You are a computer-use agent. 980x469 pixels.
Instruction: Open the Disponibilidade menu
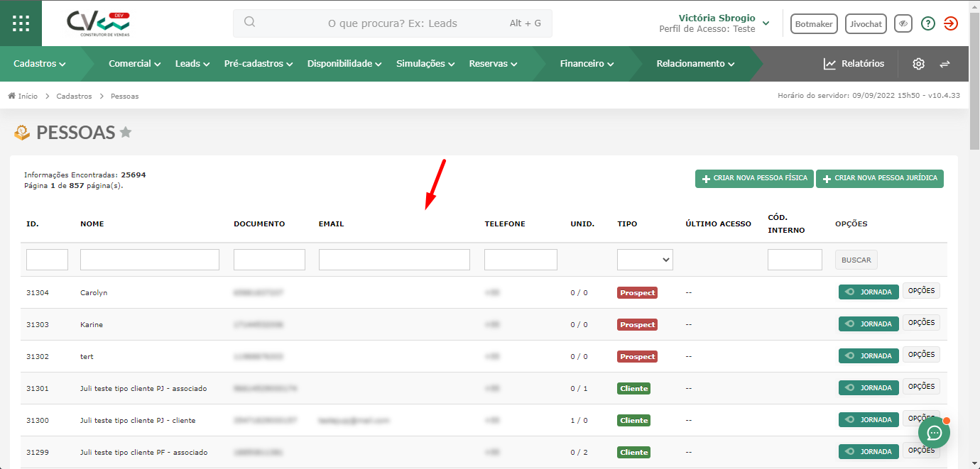coord(344,64)
